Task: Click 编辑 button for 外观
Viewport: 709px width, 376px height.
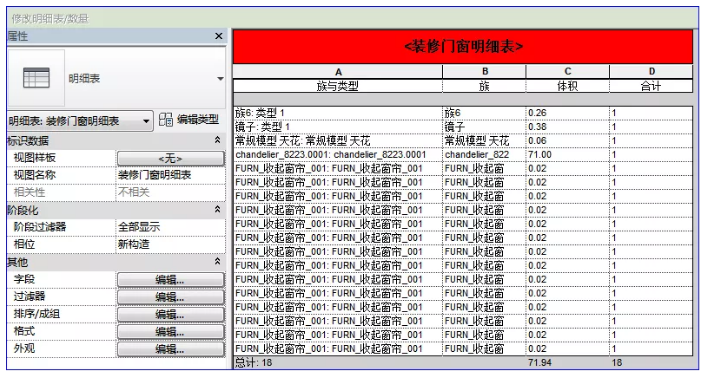Action: [x=170, y=349]
